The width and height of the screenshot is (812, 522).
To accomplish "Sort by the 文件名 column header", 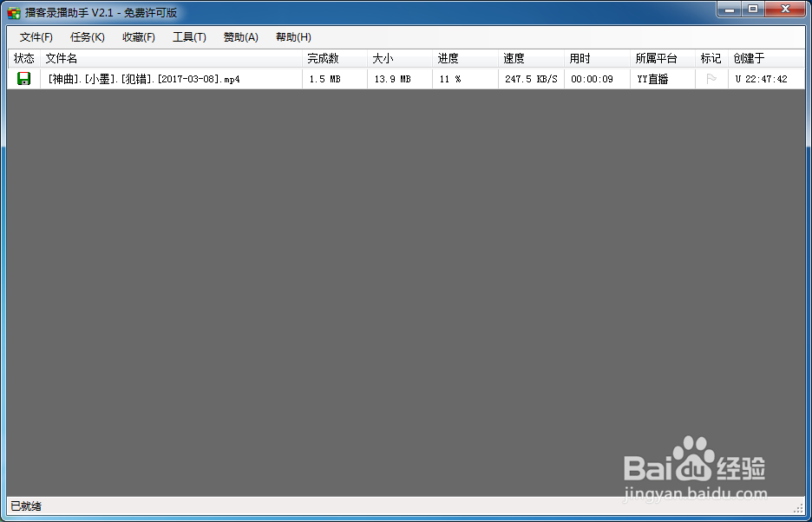I will coord(172,58).
